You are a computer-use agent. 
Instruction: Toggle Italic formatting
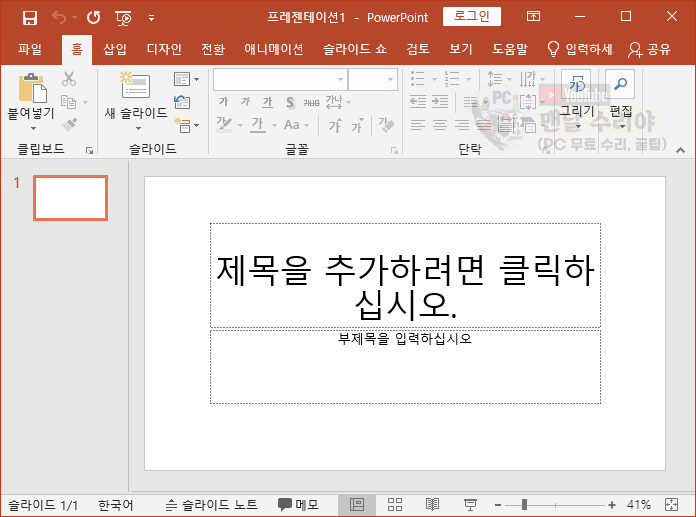tap(245, 103)
